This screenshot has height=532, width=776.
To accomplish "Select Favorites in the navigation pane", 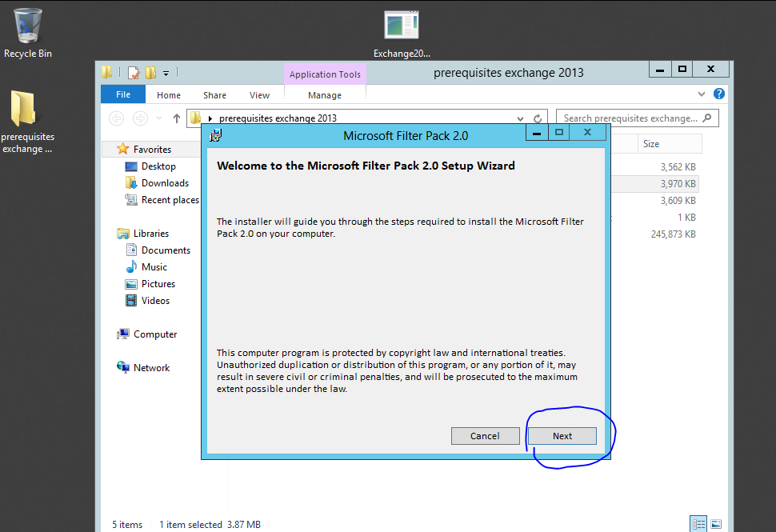I will tap(152, 150).
